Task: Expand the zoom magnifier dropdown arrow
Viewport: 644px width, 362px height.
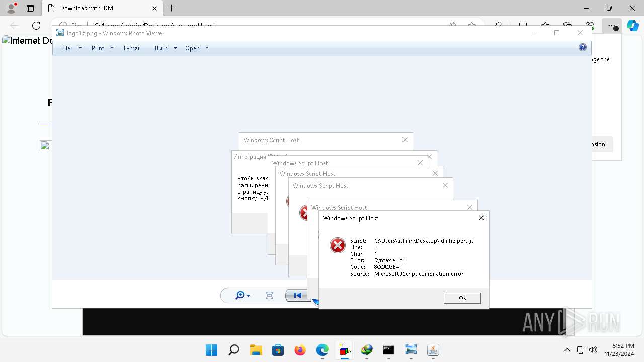Action: (248, 296)
